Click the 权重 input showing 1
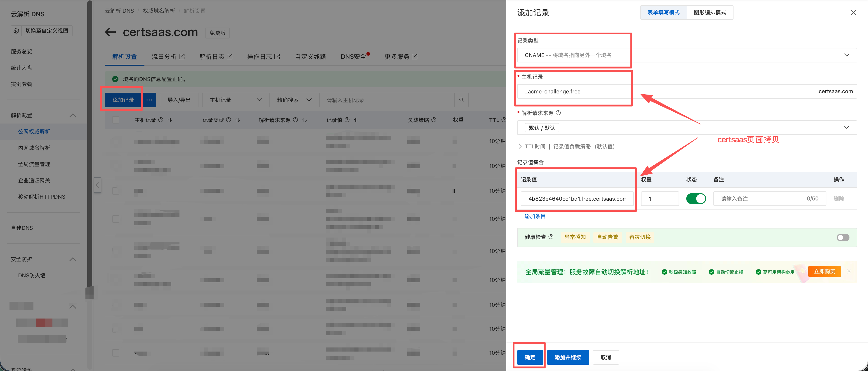The height and width of the screenshot is (371, 868). click(659, 199)
